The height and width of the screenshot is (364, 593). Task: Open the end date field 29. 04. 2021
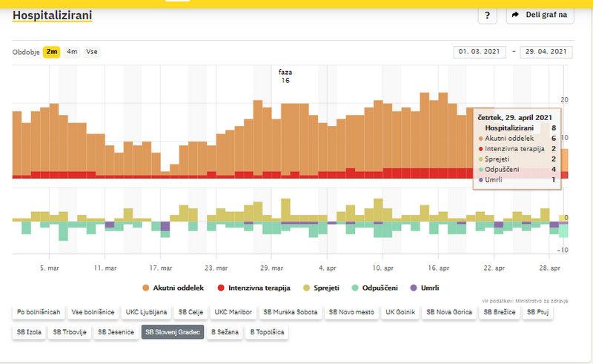tap(546, 52)
